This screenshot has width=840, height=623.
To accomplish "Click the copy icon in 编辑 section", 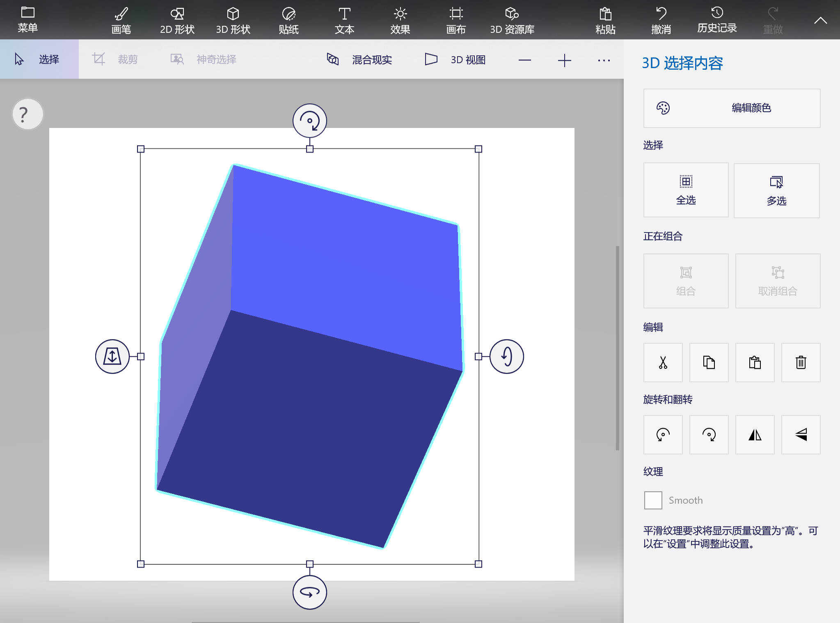I will 709,363.
